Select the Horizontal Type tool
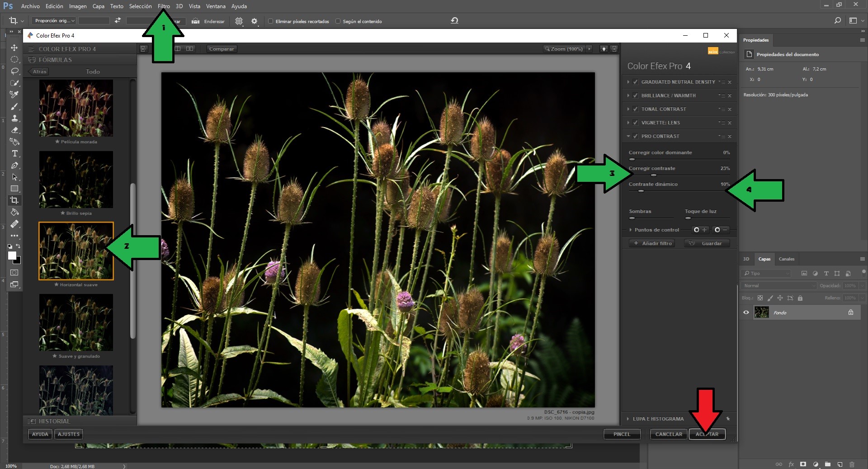 14,154
